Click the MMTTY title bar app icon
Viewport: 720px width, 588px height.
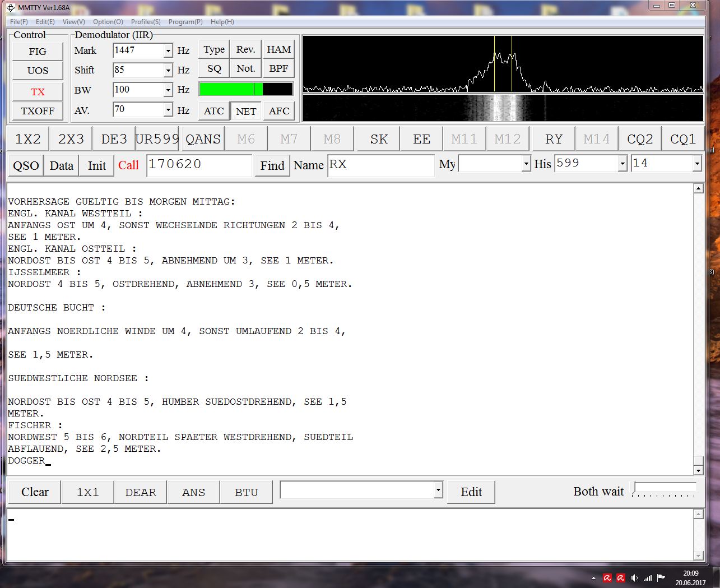pyautogui.click(x=11, y=7)
